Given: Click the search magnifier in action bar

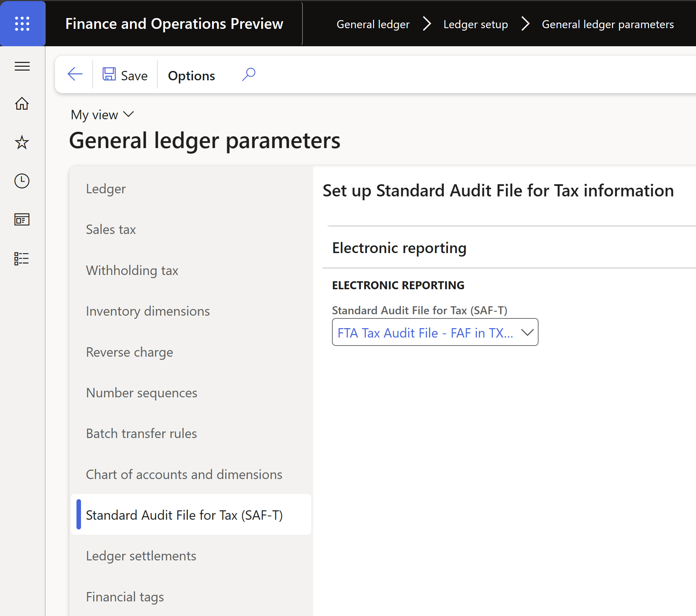Looking at the screenshot, I should [x=249, y=74].
